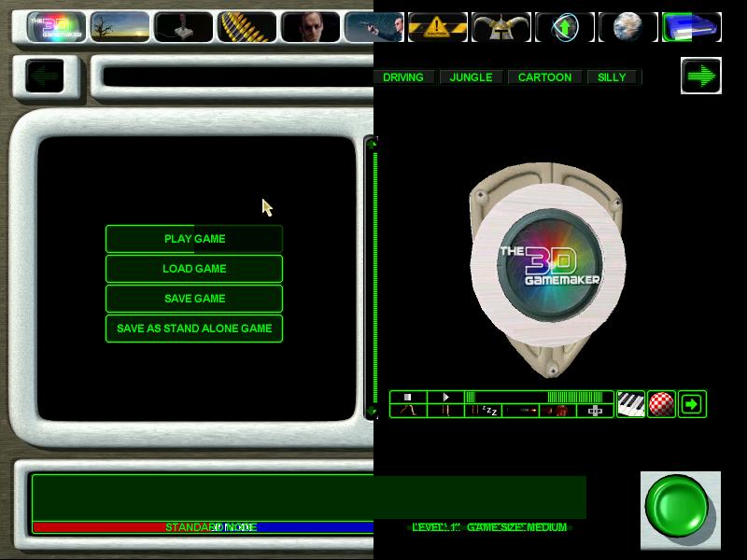Open the scenery icon with the sunset tree
The width and height of the screenshot is (747, 560).
pos(120,27)
